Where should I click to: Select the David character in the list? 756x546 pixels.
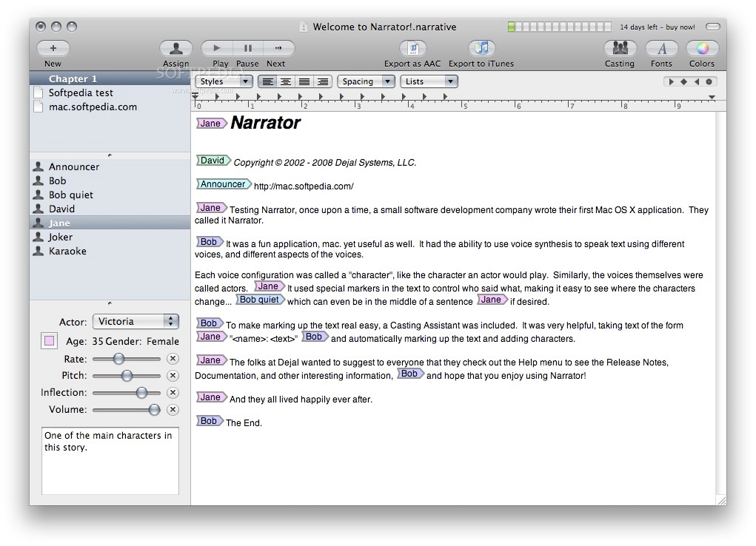(110, 209)
